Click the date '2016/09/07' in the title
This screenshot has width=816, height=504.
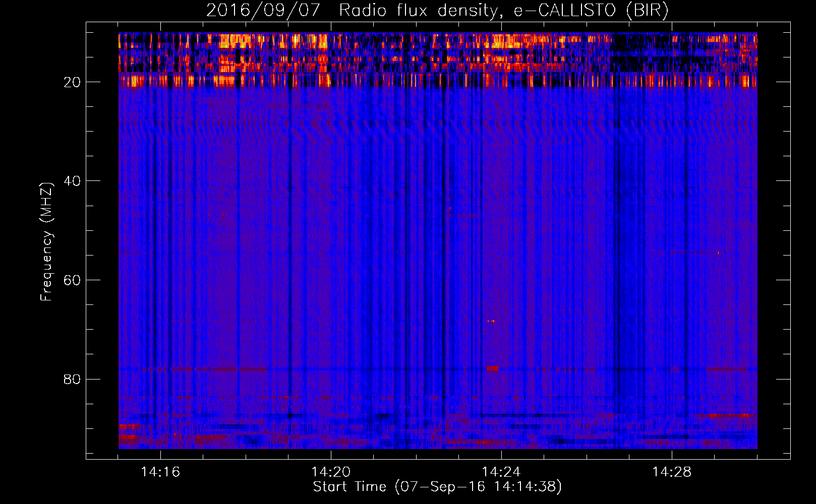[x=263, y=11]
